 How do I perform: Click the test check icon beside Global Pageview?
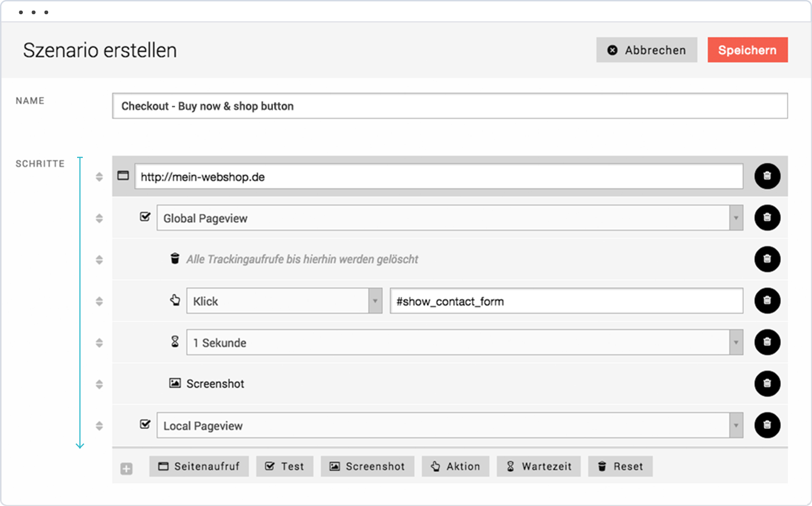coord(145,217)
